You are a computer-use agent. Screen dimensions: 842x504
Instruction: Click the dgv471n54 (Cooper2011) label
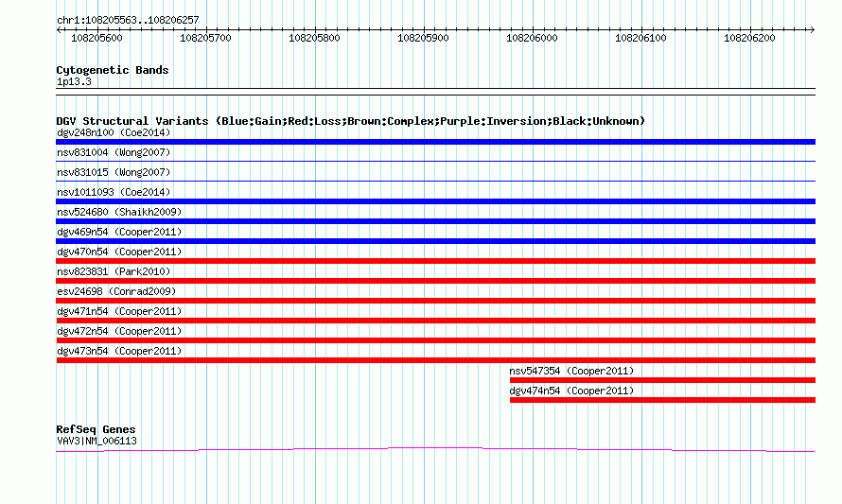coord(119,311)
